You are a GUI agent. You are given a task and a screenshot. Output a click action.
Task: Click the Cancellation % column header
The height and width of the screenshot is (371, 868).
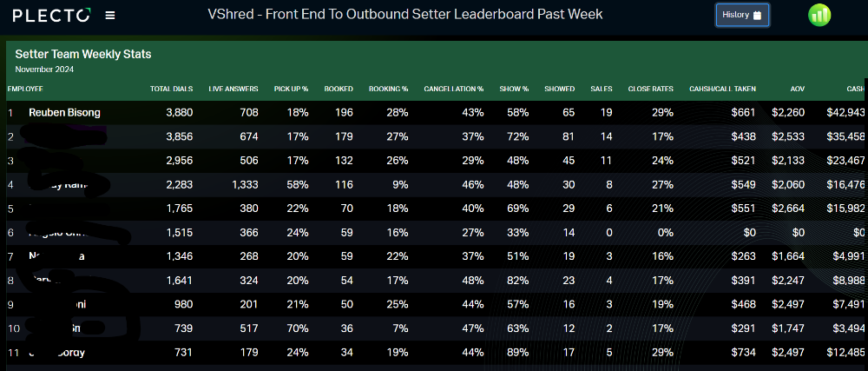click(x=453, y=89)
